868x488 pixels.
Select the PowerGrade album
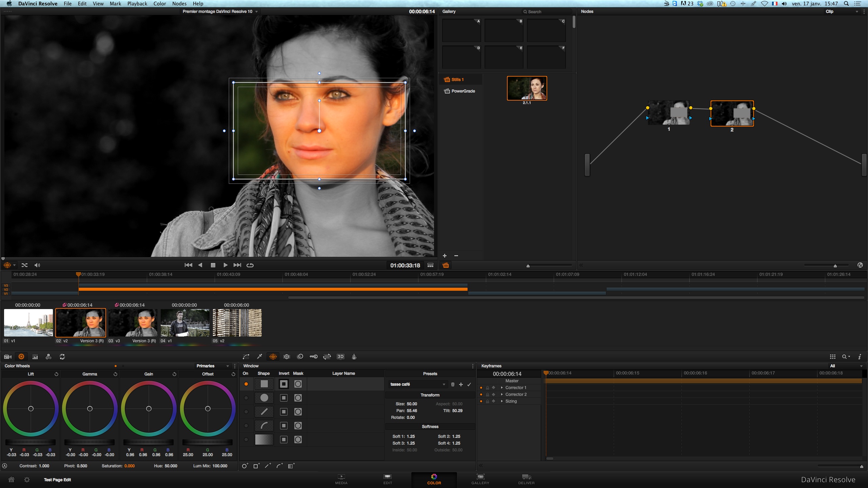pos(462,91)
